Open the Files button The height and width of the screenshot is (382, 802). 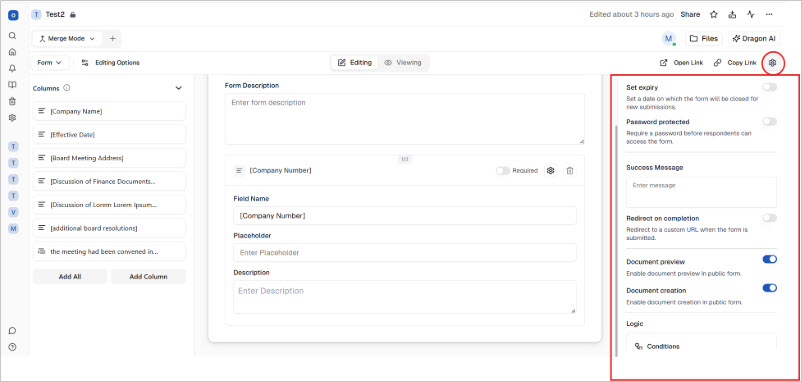point(703,38)
